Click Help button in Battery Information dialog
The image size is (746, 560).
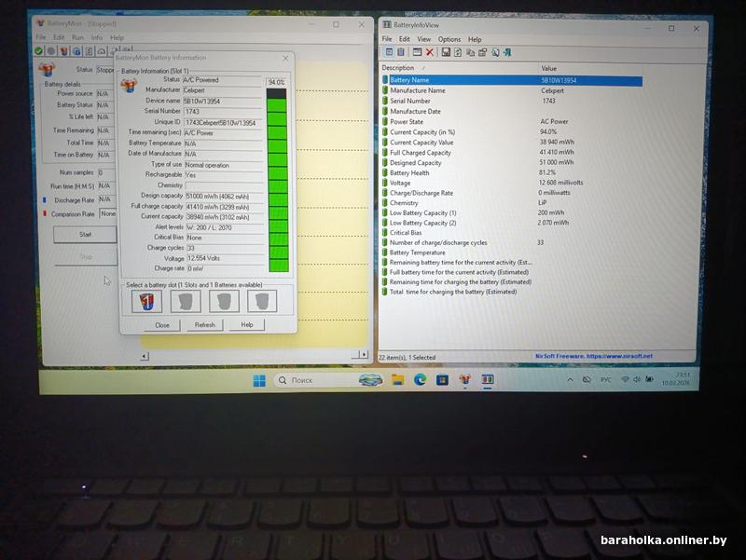(246, 324)
